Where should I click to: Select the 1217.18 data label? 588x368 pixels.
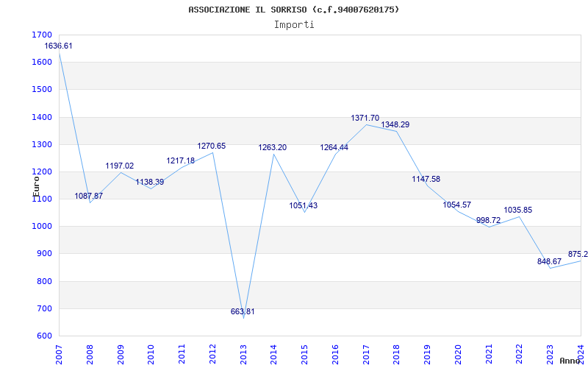point(181,160)
